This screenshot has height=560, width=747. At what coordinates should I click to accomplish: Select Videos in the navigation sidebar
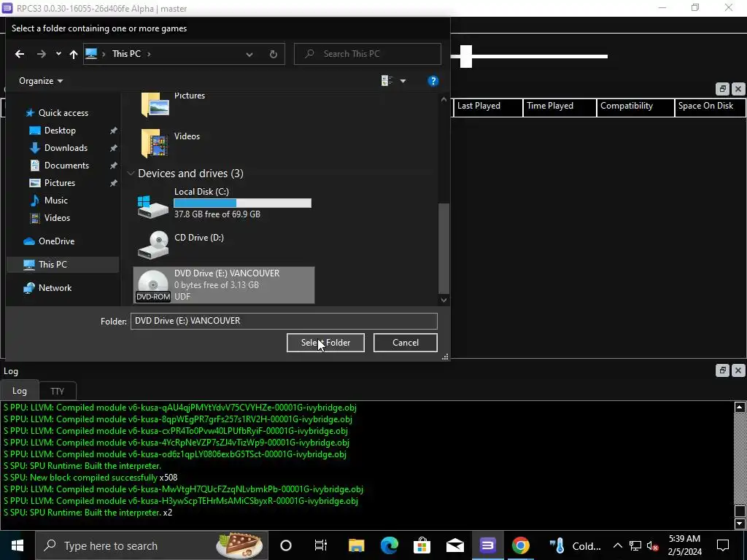pos(57,218)
